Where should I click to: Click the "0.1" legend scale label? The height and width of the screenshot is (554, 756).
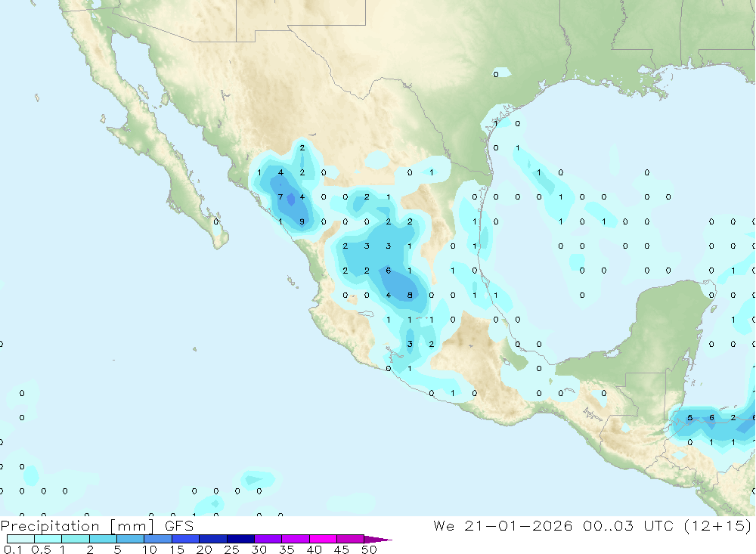click(13, 549)
